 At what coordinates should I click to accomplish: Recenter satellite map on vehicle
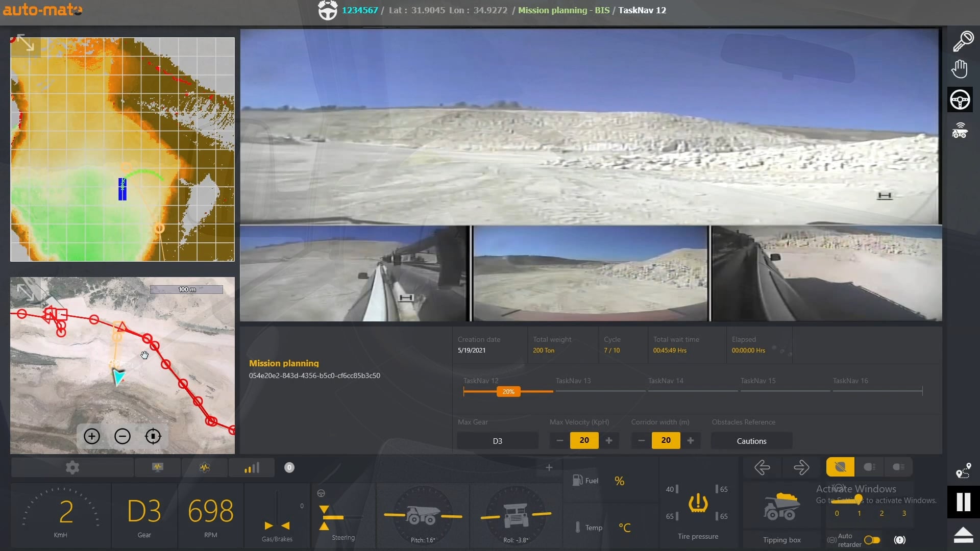tap(153, 436)
